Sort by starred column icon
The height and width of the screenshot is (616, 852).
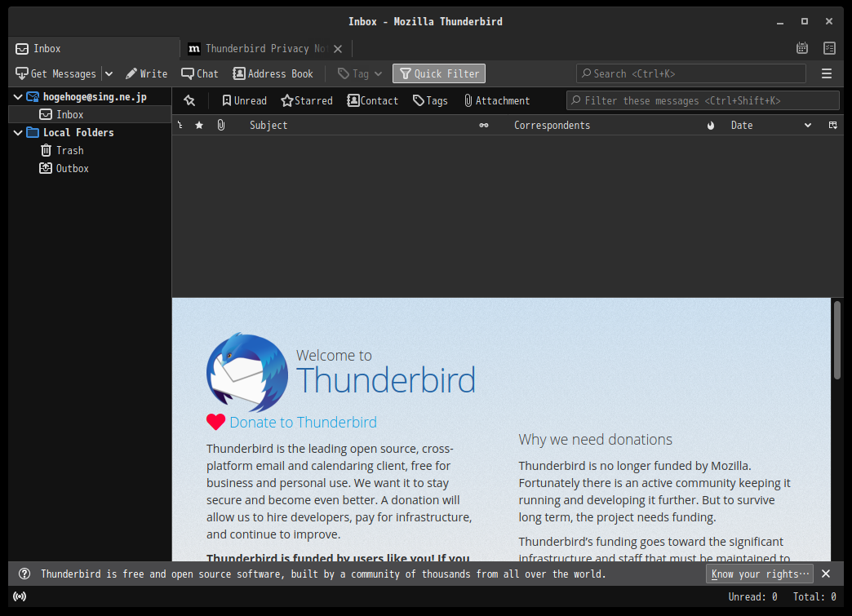pos(199,126)
